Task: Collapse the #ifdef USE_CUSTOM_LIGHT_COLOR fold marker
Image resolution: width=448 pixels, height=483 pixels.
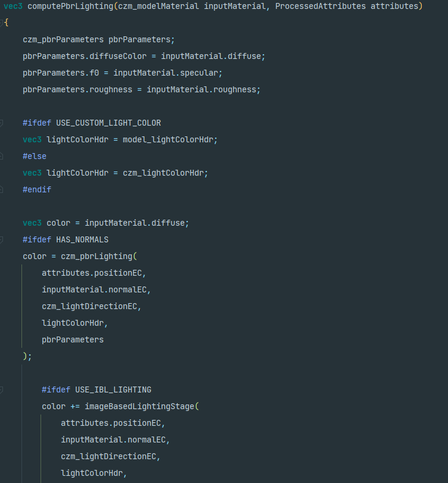Action: (2, 123)
